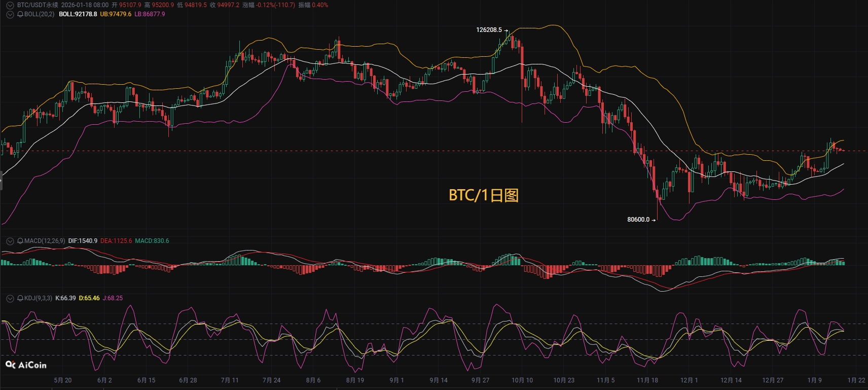The width and height of the screenshot is (868, 390).
Task: Click the 80600.0 low price marker
Action: 638,220
